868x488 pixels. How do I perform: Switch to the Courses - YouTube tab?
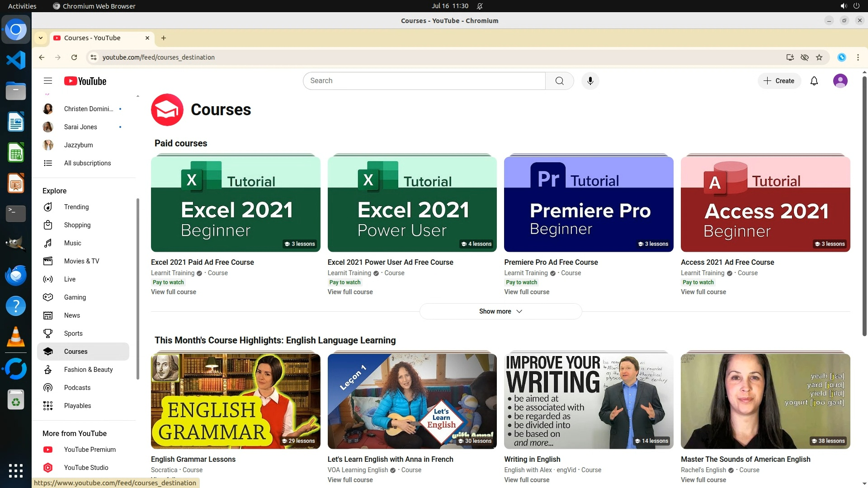pyautogui.click(x=92, y=38)
